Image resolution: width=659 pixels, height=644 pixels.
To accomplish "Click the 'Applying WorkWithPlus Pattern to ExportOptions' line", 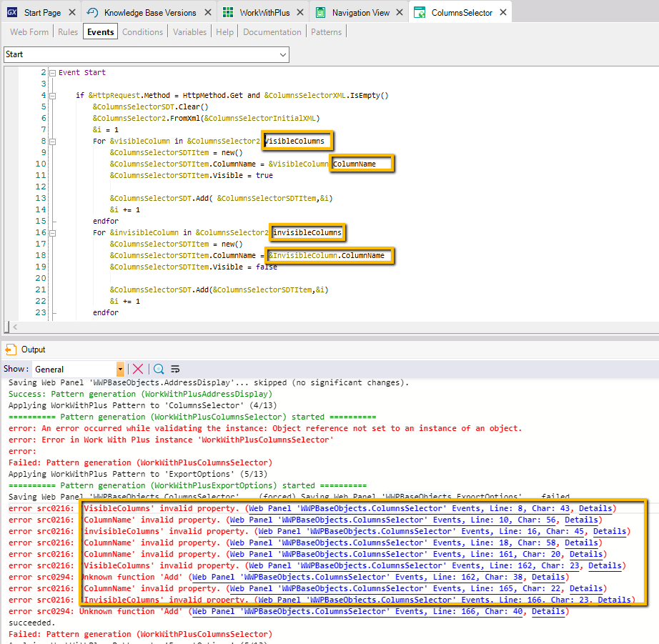I will pyautogui.click(x=138, y=474).
